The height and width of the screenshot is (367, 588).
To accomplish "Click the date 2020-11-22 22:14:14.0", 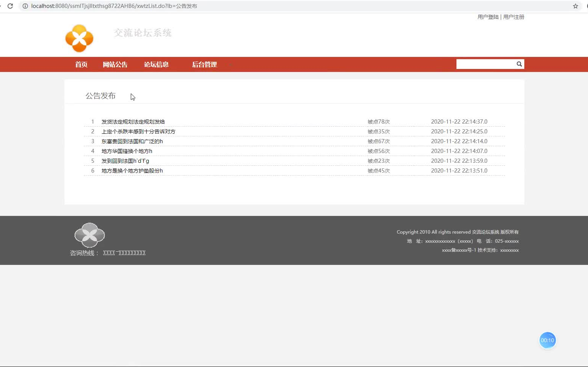I will 459,141.
